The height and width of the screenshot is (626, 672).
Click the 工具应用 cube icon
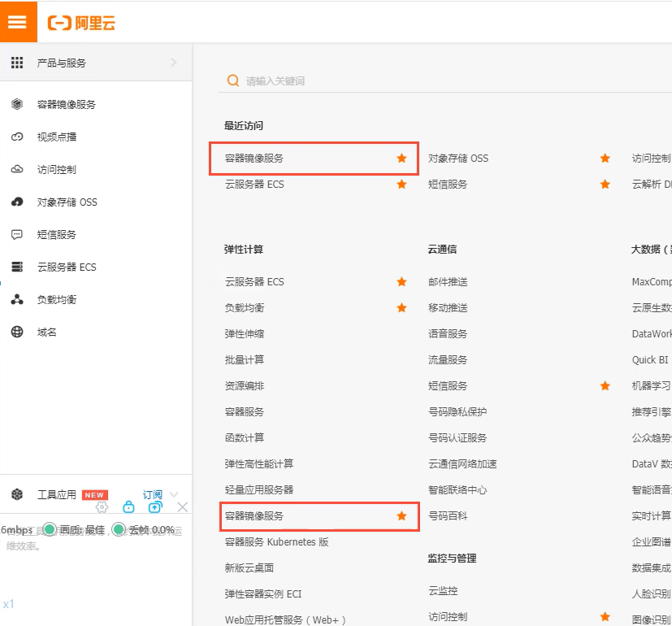click(x=17, y=494)
